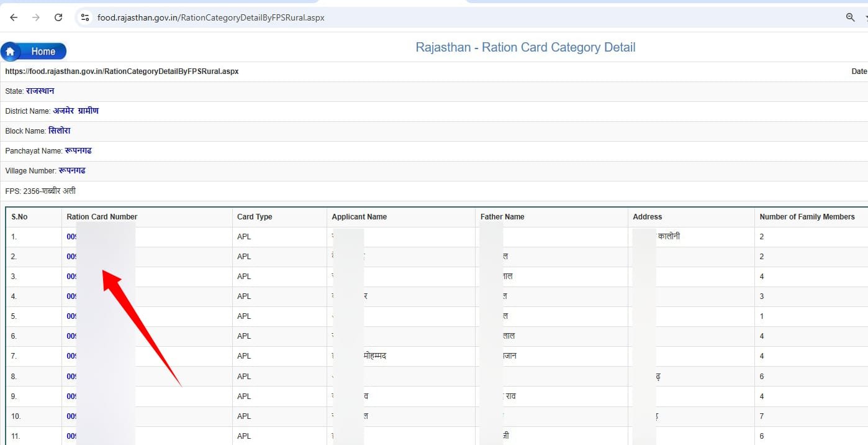Viewport: 868px width, 445px height.
Task: Focus the address bar URL field
Action: [211, 17]
